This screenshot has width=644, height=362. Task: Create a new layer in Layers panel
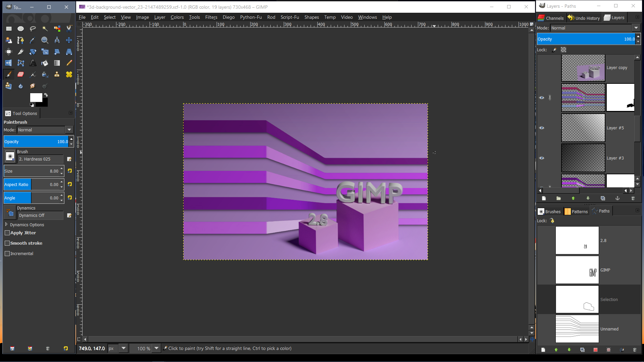[x=544, y=198]
